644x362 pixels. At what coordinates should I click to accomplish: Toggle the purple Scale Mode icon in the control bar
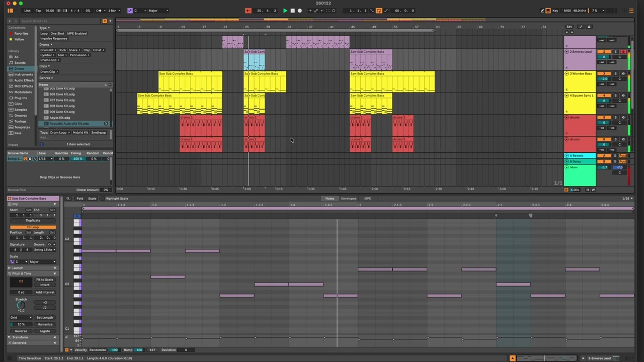click(x=130, y=11)
